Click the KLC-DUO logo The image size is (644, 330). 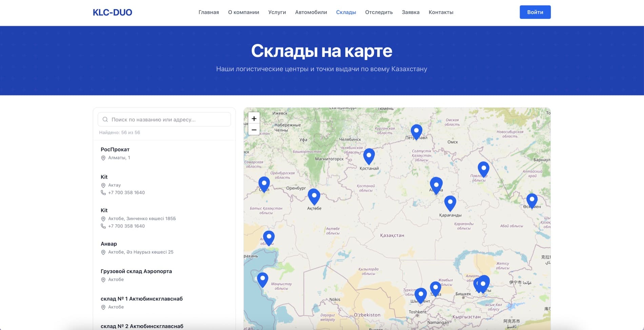pos(113,13)
